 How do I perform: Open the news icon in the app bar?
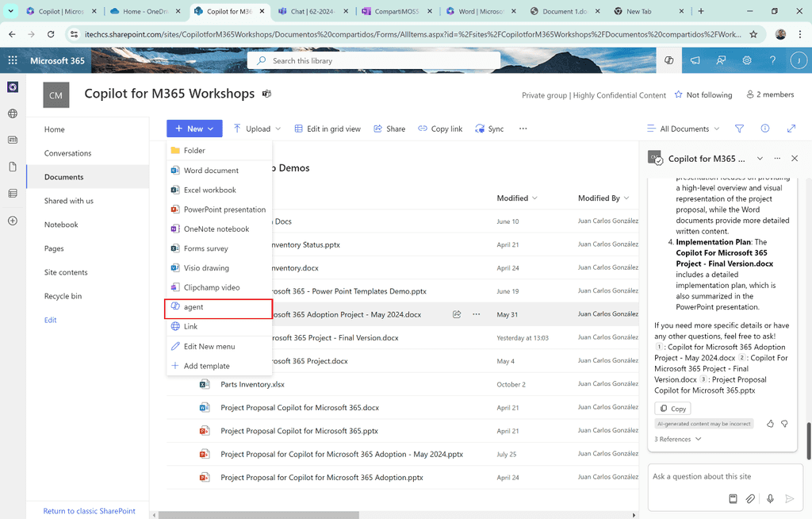13,140
